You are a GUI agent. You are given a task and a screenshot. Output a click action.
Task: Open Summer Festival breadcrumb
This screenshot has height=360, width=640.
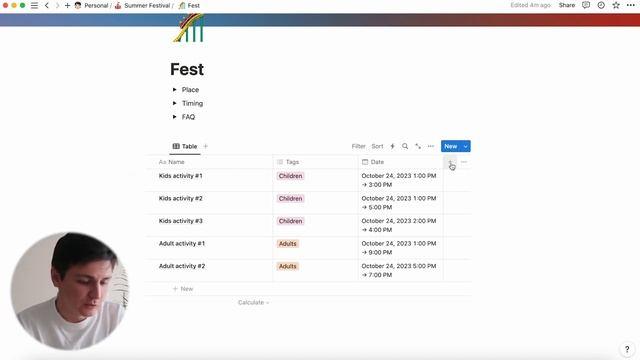[142, 5]
